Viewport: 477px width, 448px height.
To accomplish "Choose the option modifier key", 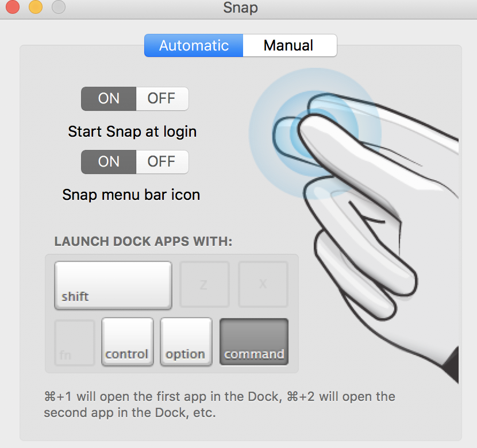I will click(x=186, y=342).
